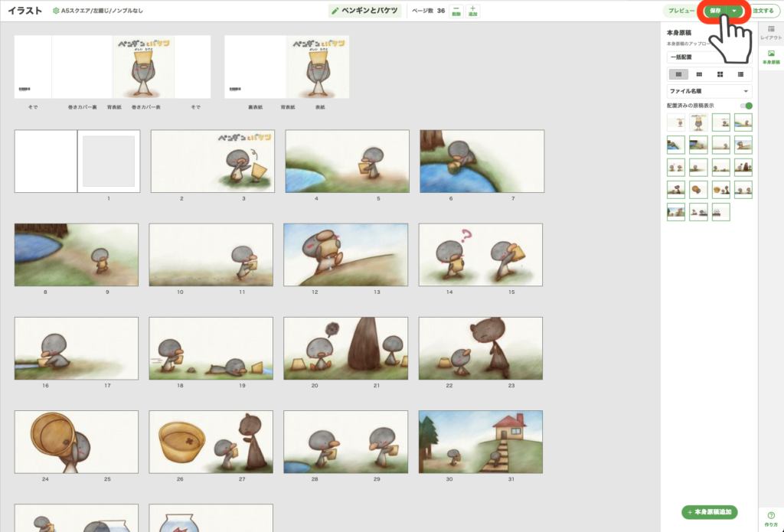Viewport: 784px width, 532px height.
Task: Switch to list view icon
Action: (x=740, y=74)
